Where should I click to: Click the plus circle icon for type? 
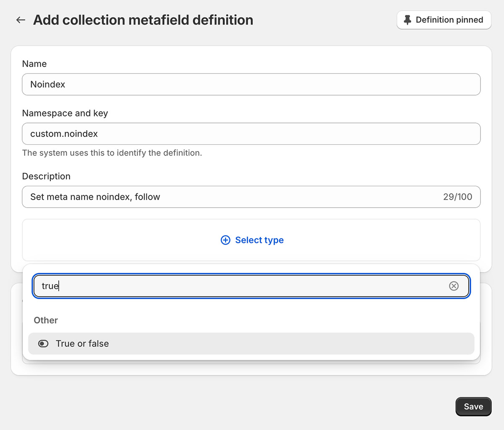226,240
